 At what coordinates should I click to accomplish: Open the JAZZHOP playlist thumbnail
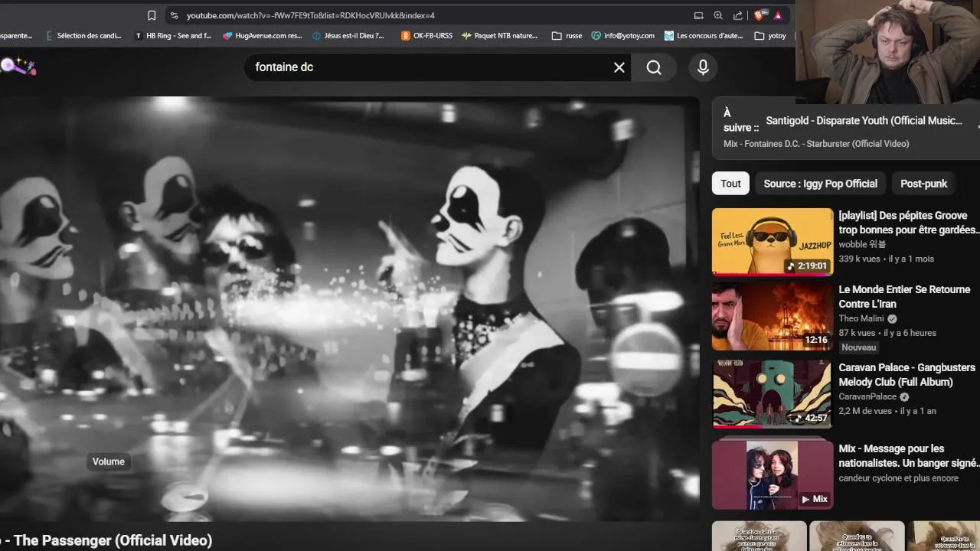773,242
